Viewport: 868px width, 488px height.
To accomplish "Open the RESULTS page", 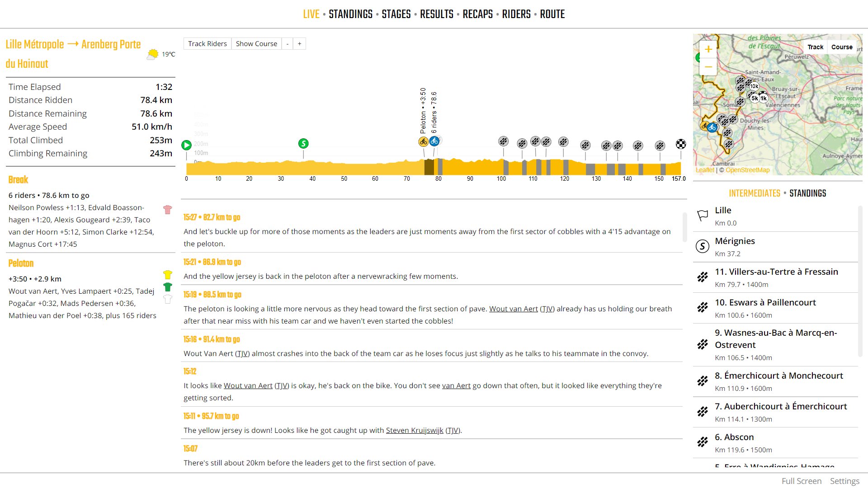I will click(436, 14).
